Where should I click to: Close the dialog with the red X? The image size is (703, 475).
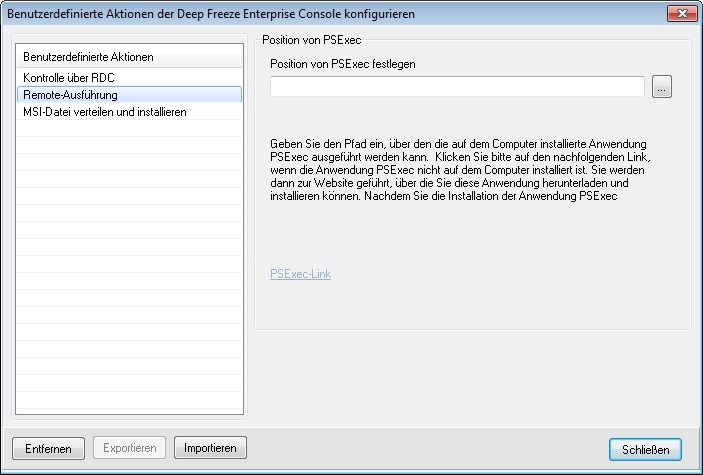tap(682, 13)
